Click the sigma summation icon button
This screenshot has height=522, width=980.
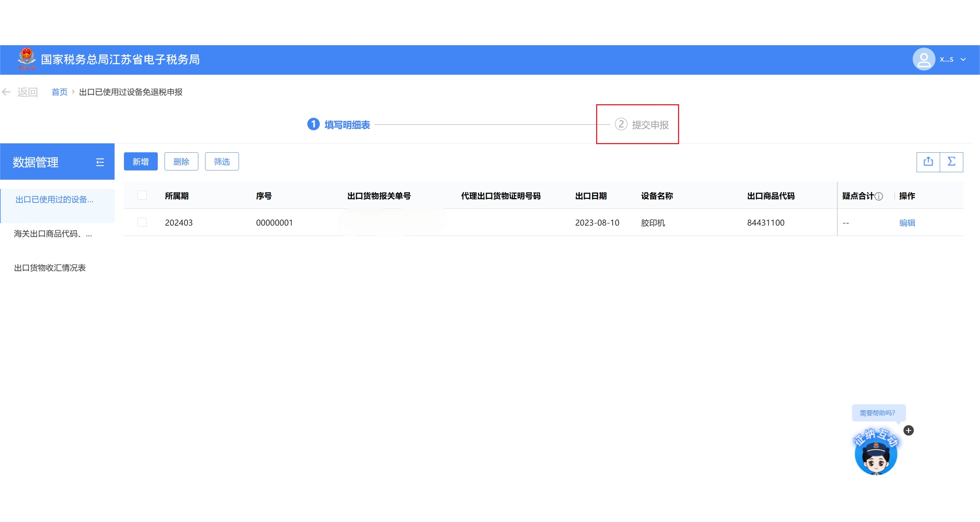point(951,162)
